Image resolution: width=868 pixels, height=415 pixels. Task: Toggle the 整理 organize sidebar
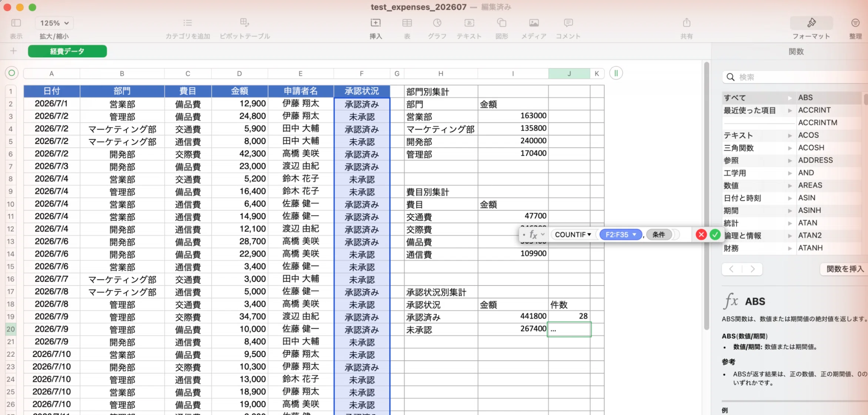tap(855, 23)
